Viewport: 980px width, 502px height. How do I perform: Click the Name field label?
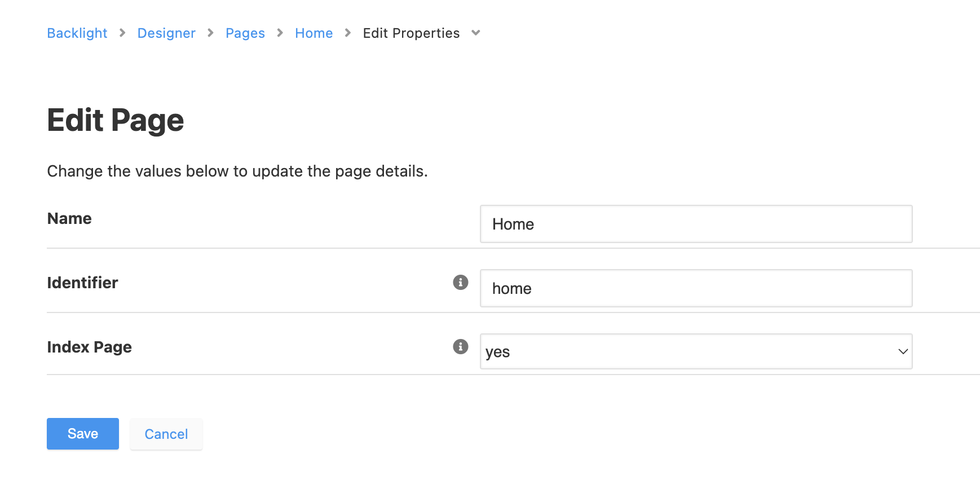coord(69,218)
